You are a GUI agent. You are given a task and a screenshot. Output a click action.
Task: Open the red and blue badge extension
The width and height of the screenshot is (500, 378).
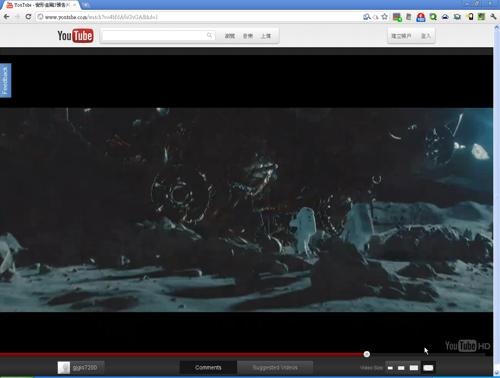click(x=421, y=17)
